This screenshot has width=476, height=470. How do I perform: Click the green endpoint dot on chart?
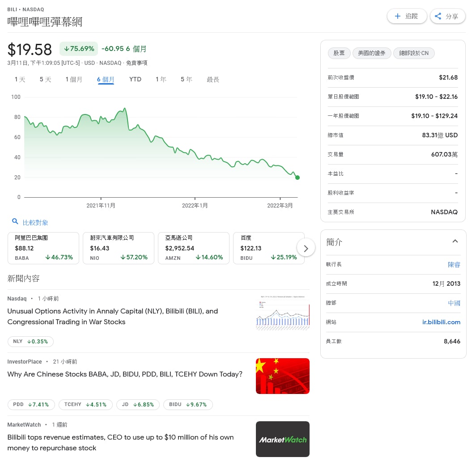tap(297, 178)
